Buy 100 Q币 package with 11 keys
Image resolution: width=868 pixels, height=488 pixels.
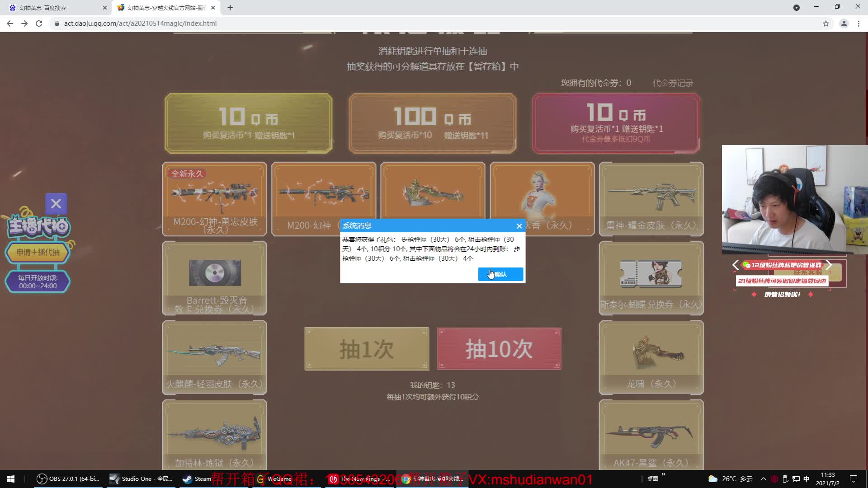click(x=433, y=123)
